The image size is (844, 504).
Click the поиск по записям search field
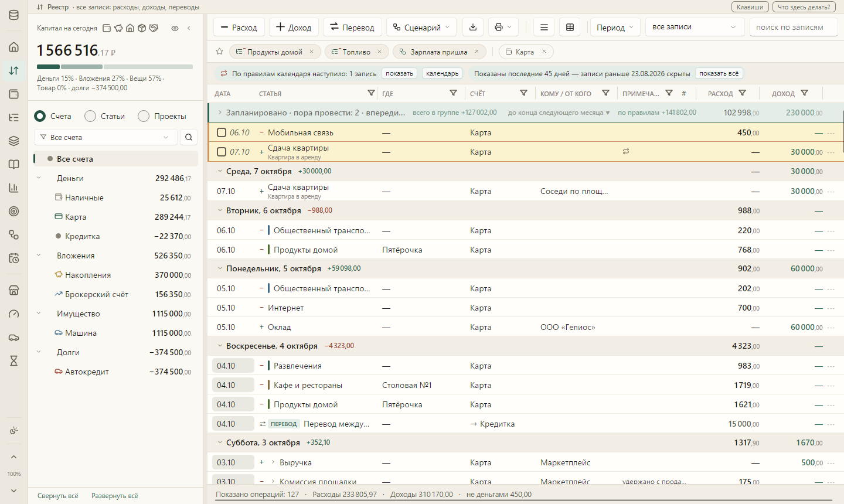coord(793,27)
